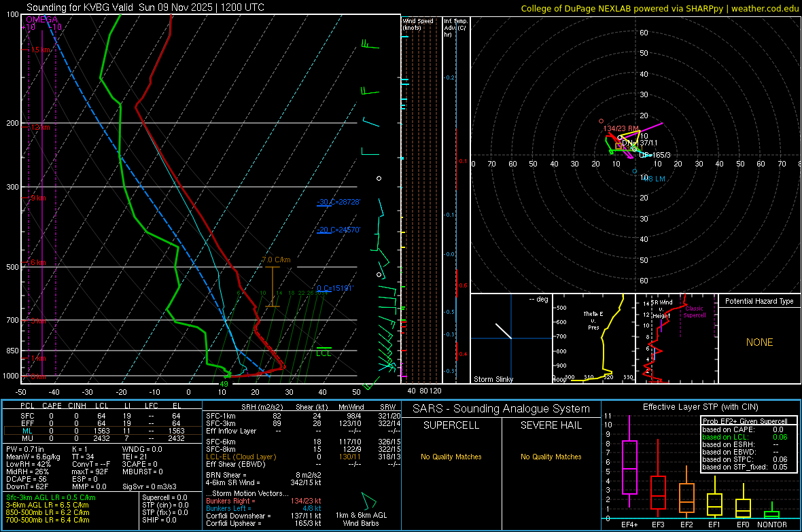The height and width of the screenshot is (532, 802).
Task: Select the MU parcel row
Action: (103, 438)
